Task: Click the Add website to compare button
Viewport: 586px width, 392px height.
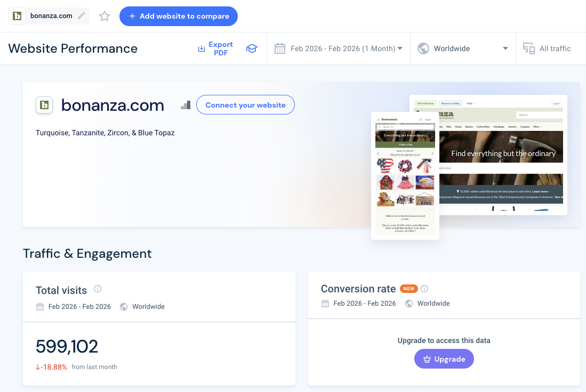Action: click(178, 16)
